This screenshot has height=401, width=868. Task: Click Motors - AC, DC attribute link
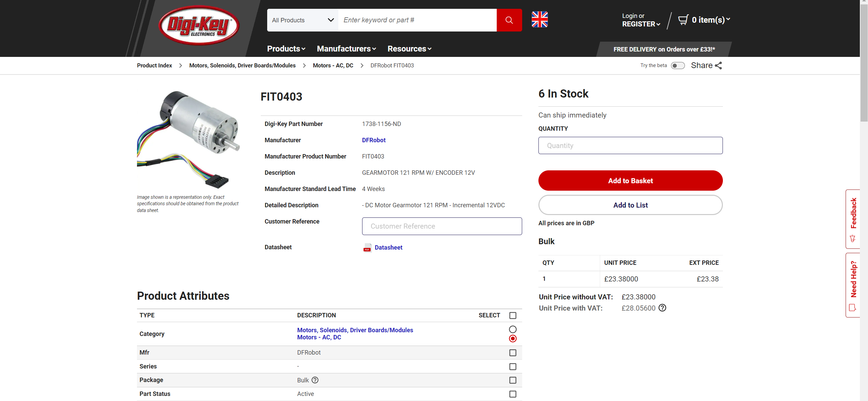(319, 337)
